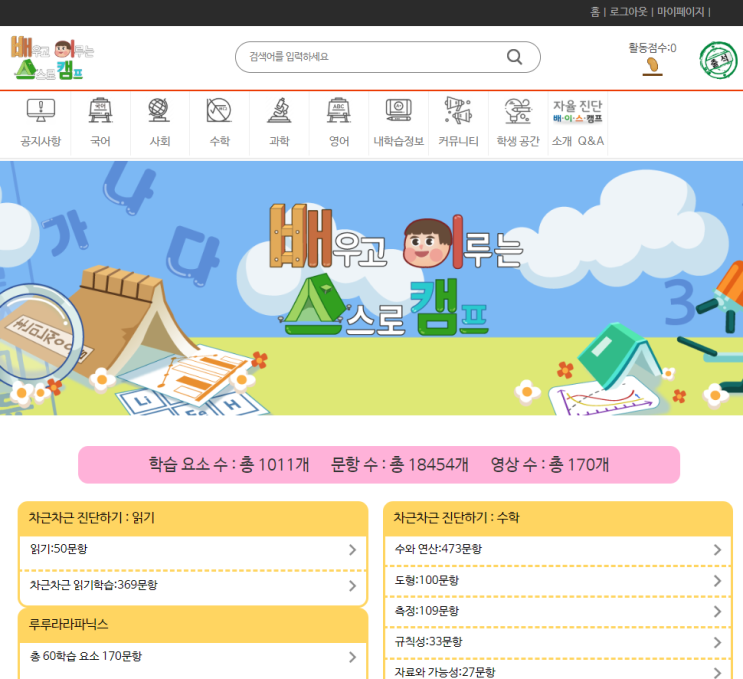Open 읽기:50문항 text
The width and height of the screenshot is (743, 679).
pyautogui.click(x=59, y=549)
